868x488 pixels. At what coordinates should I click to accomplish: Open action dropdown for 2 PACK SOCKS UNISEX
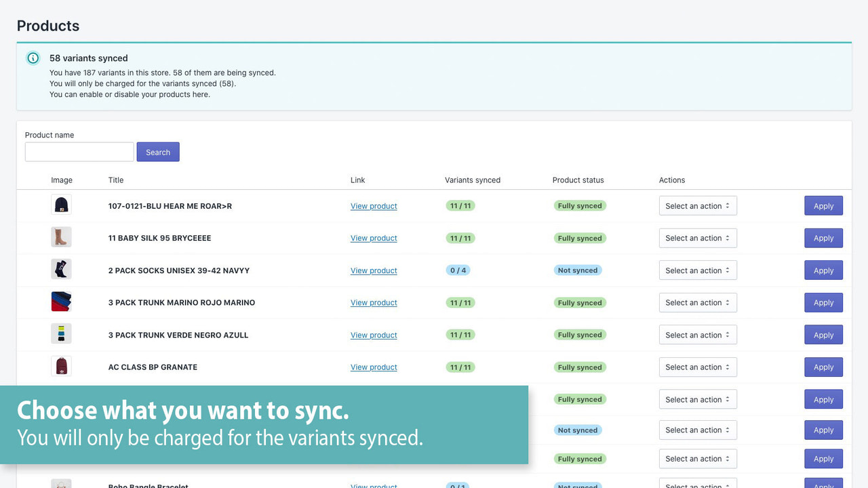698,270
